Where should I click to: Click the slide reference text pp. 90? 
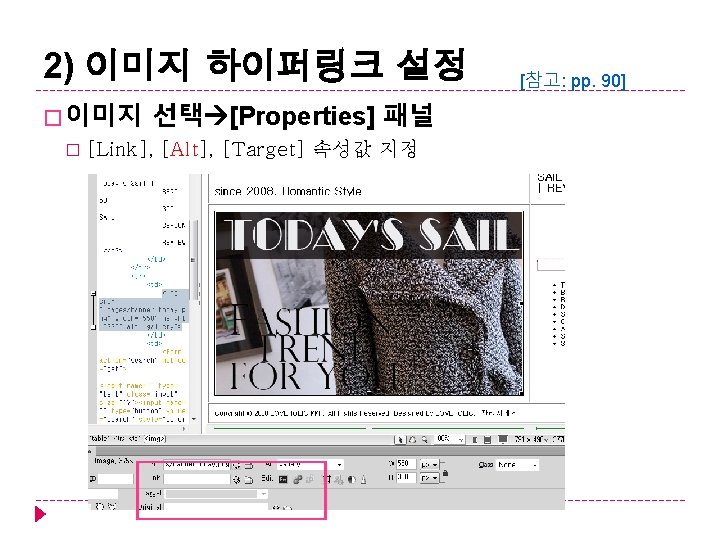pyautogui.click(x=596, y=81)
